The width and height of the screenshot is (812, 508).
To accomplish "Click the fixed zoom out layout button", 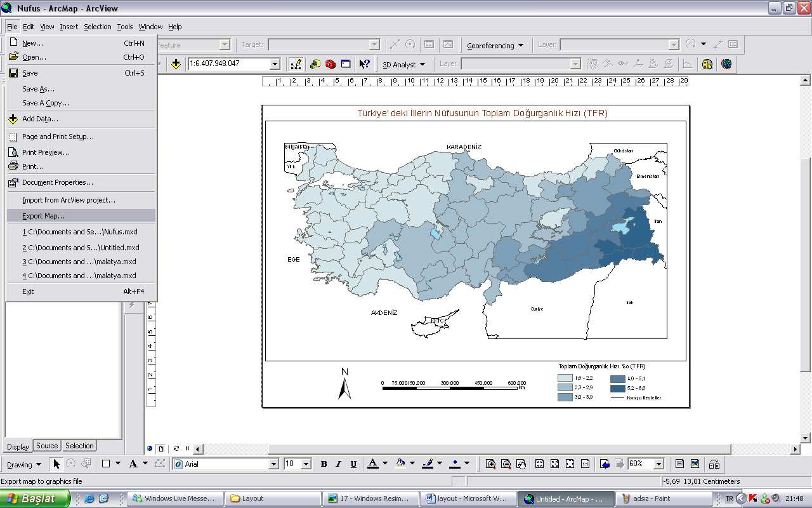I will click(555, 464).
